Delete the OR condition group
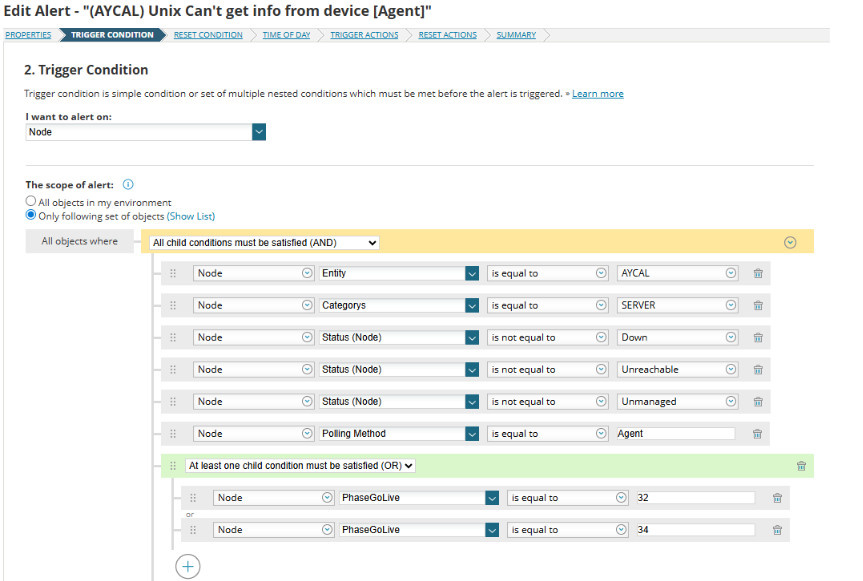This screenshot has height=581, width=863. [x=801, y=466]
